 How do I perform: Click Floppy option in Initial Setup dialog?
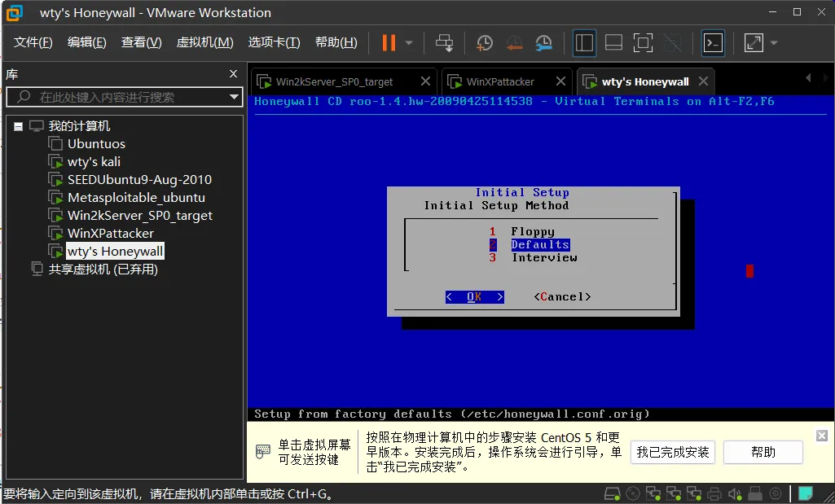click(533, 231)
